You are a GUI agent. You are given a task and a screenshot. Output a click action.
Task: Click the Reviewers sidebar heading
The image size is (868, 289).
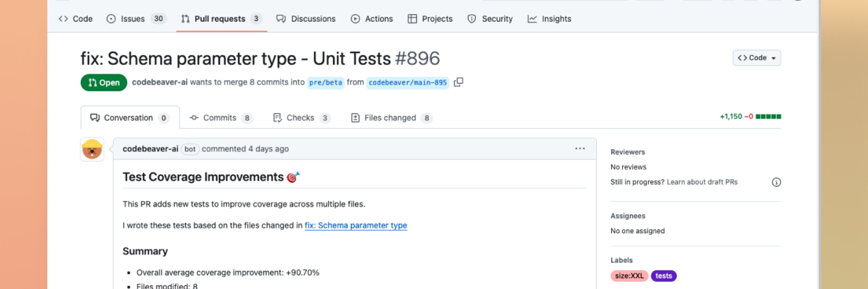pyautogui.click(x=627, y=152)
